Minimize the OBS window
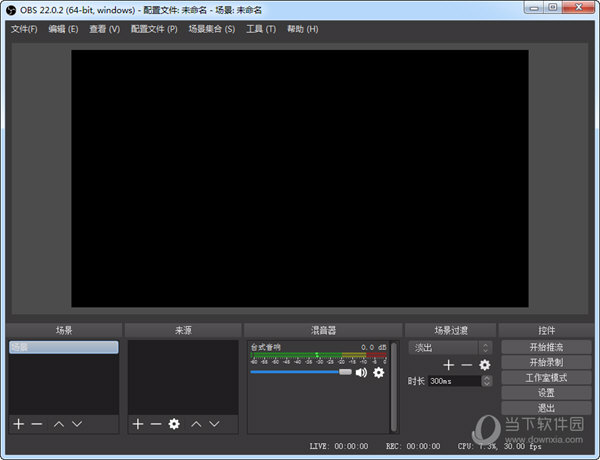 click(534, 8)
